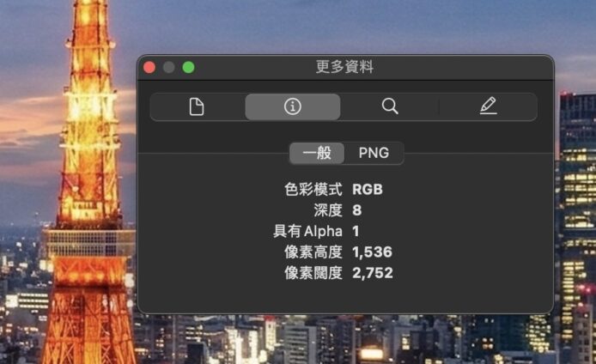
Task: Click the pixel width value 2,752
Action: click(373, 273)
